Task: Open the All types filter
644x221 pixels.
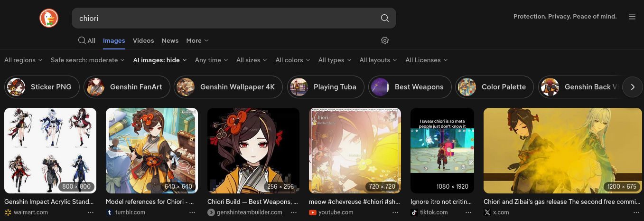Action: pyautogui.click(x=335, y=60)
